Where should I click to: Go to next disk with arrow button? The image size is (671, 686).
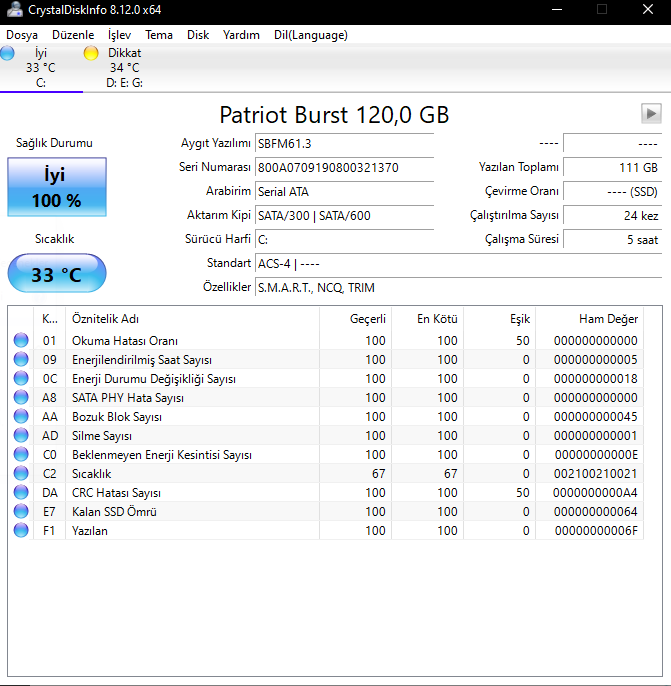pyautogui.click(x=651, y=114)
